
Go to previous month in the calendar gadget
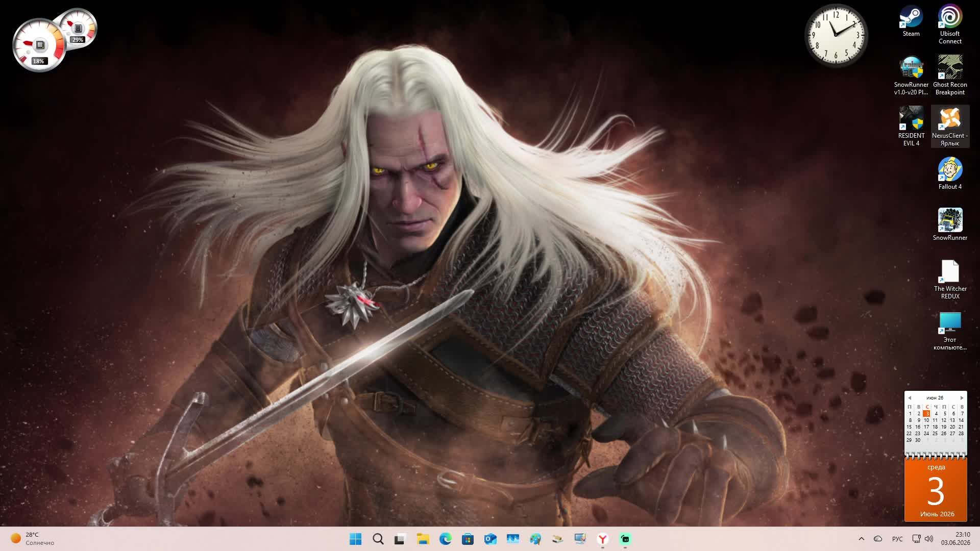point(909,398)
